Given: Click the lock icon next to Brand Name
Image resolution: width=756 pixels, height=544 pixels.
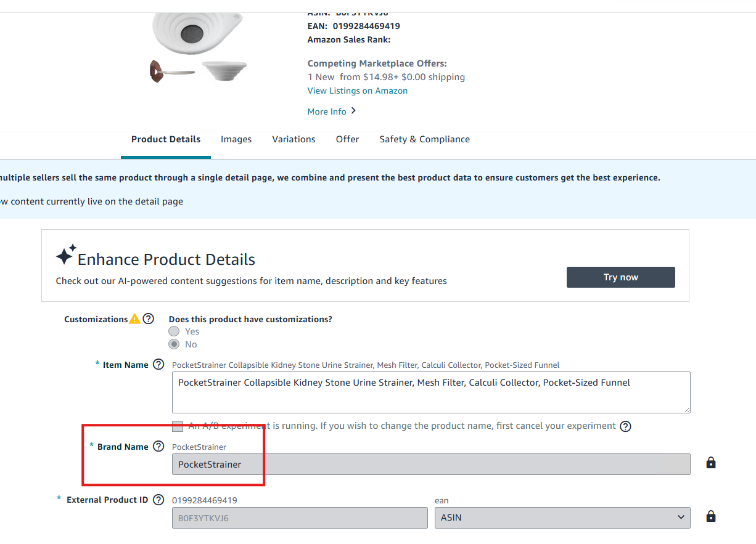Looking at the screenshot, I should pyautogui.click(x=710, y=463).
